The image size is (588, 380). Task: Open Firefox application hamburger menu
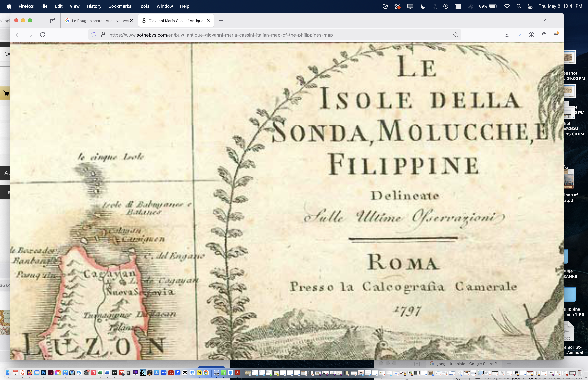[x=556, y=35]
